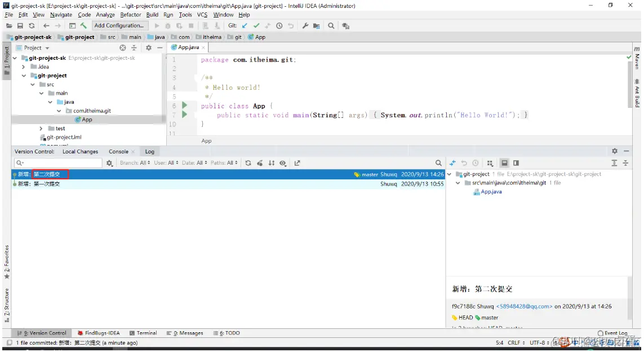
Task: Click Go to Hash/Branch/Tag magnifier icon
Action: 439,163
